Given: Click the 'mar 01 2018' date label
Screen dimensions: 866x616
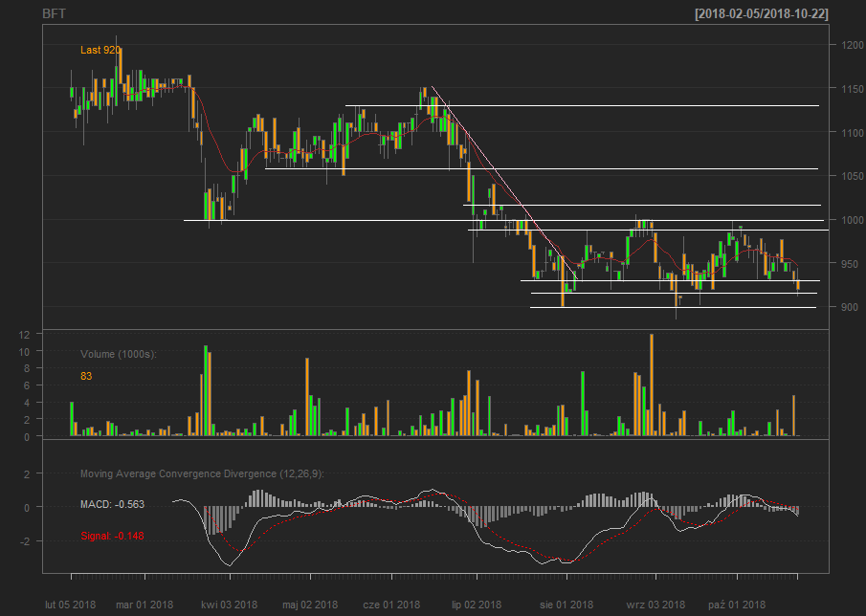Looking at the screenshot, I should (x=144, y=605).
